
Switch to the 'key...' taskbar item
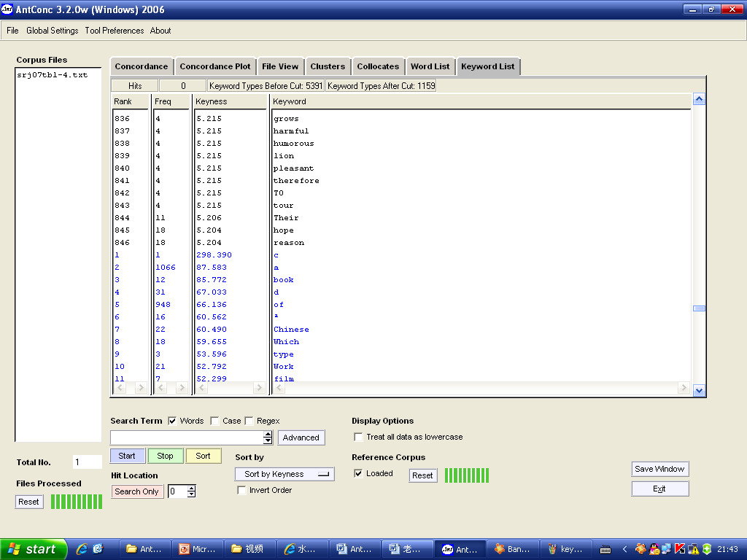point(566,549)
